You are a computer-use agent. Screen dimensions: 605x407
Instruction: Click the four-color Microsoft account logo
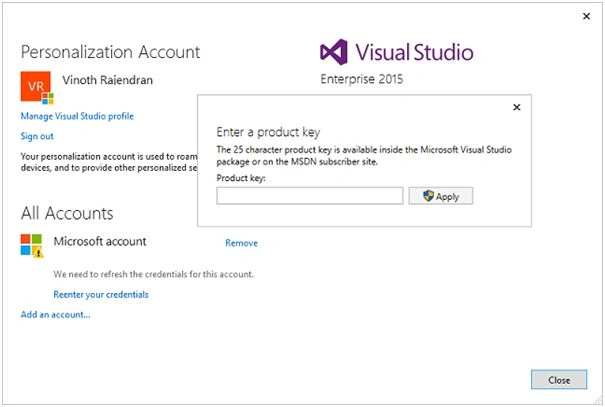[x=31, y=244]
